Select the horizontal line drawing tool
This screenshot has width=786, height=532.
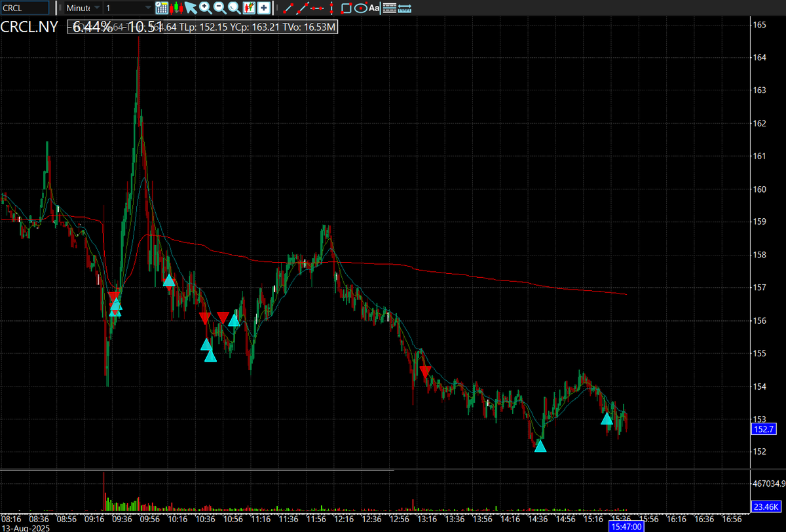pyautogui.click(x=317, y=8)
